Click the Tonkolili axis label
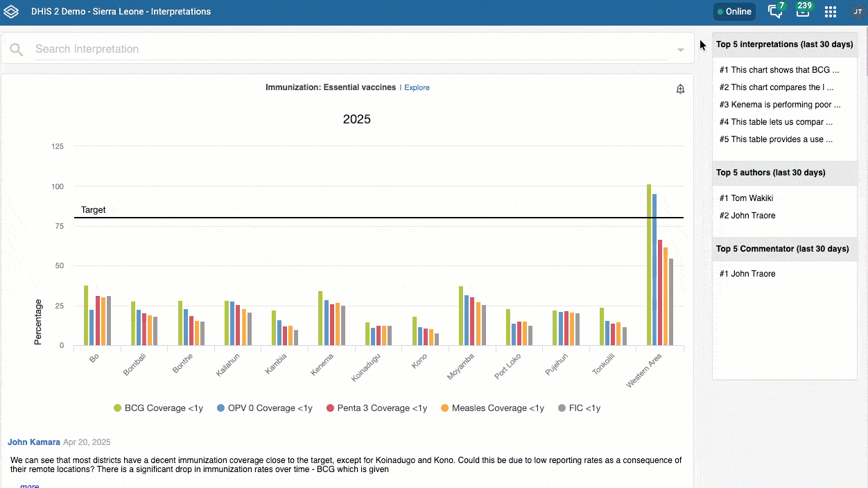Screen dimensions: 868x488 (x=604, y=365)
